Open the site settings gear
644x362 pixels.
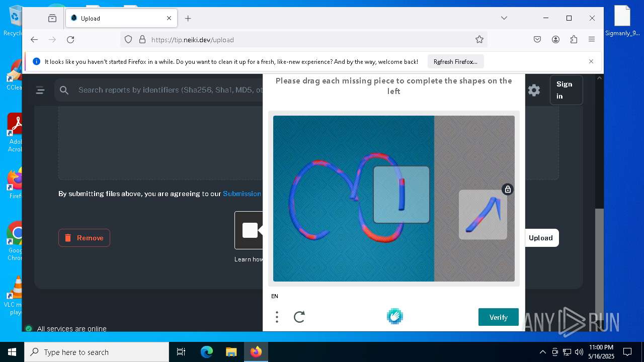(x=534, y=90)
